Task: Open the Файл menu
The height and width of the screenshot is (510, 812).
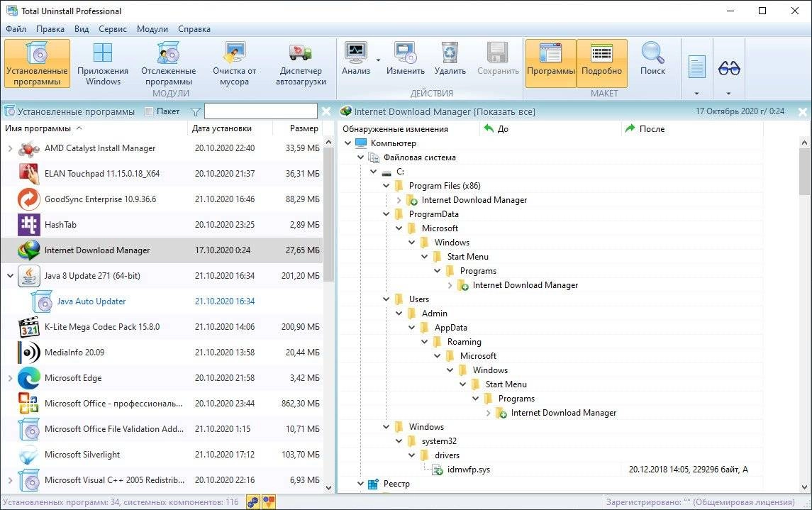Action: pos(16,29)
